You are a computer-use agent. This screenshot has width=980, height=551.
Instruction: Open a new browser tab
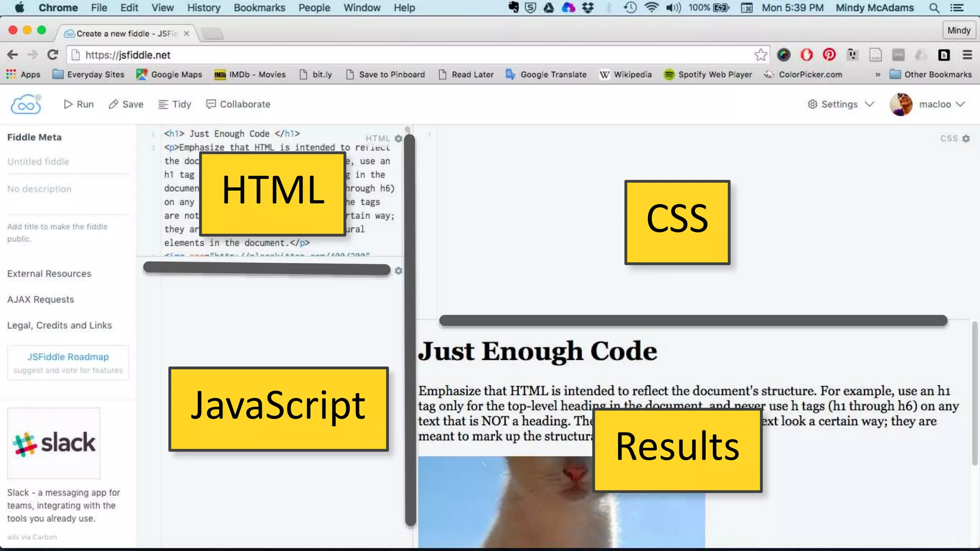click(x=212, y=33)
